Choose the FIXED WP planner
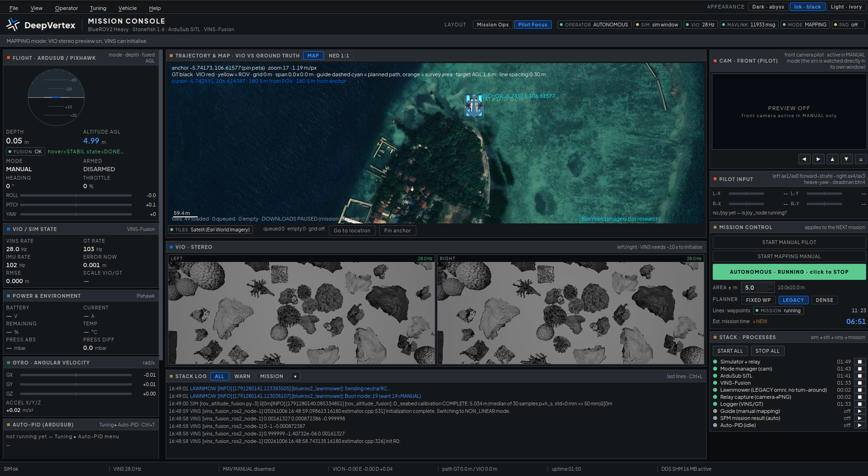The height and width of the screenshot is (476, 868). [x=758, y=300]
